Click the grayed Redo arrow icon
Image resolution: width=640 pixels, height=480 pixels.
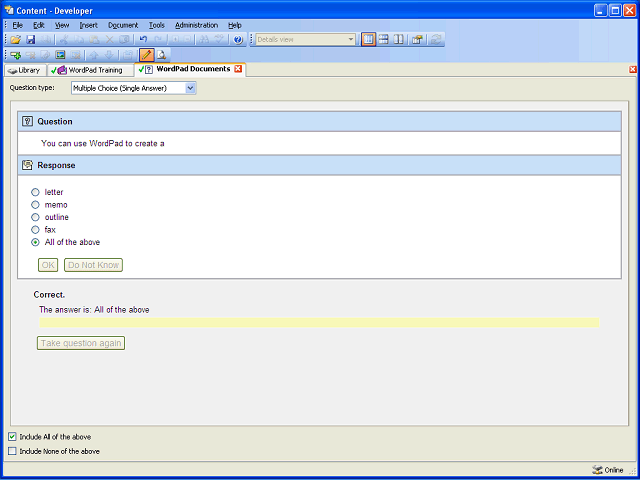pos(158,40)
